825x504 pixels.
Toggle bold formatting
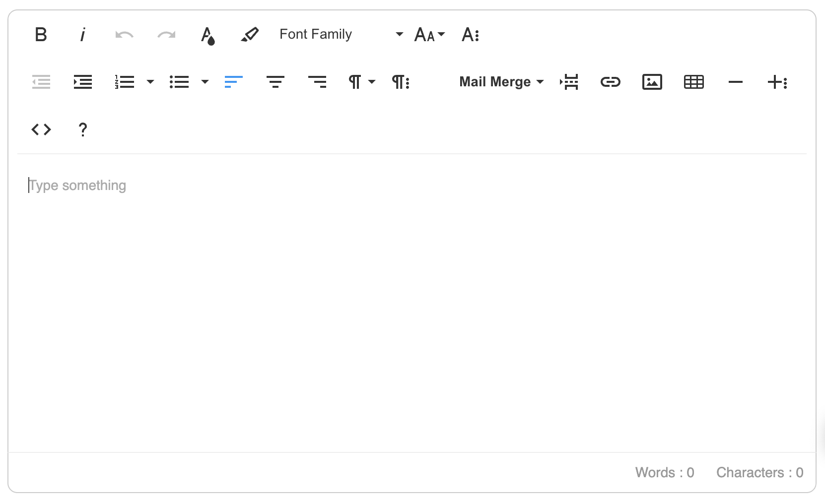coord(41,35)
